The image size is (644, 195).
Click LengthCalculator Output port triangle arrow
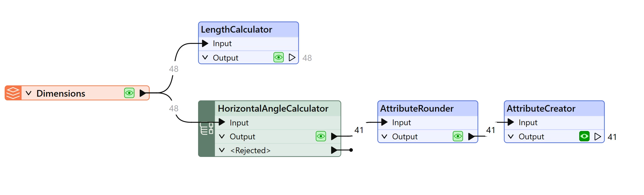coord(292,57)
